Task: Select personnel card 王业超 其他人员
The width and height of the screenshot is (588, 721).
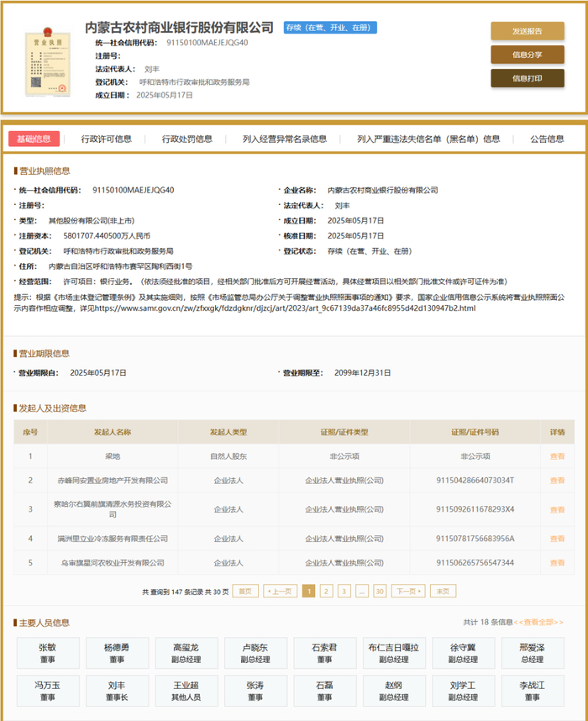Action: coord(186,691)
